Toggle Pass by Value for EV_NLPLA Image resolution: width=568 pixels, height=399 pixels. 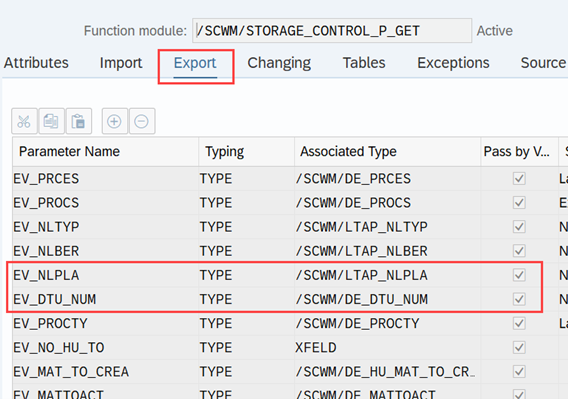[x=519, y=275]
